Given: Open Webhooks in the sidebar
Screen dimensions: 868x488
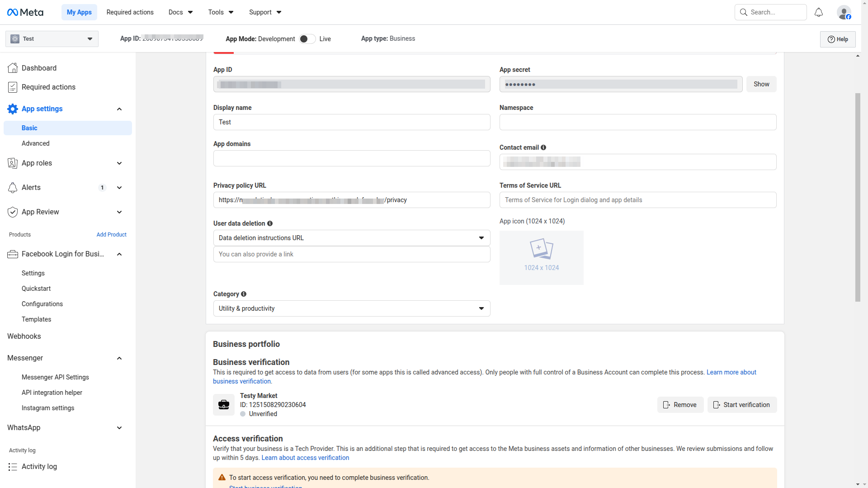Looking at the screenshot, I should (x=24, y=336).
